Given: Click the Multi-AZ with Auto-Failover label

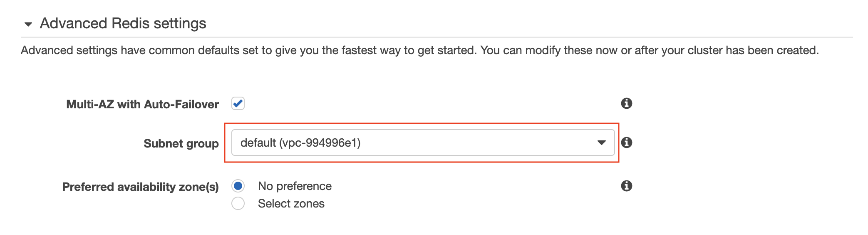Looking at the screenshot, I should 142,104.
